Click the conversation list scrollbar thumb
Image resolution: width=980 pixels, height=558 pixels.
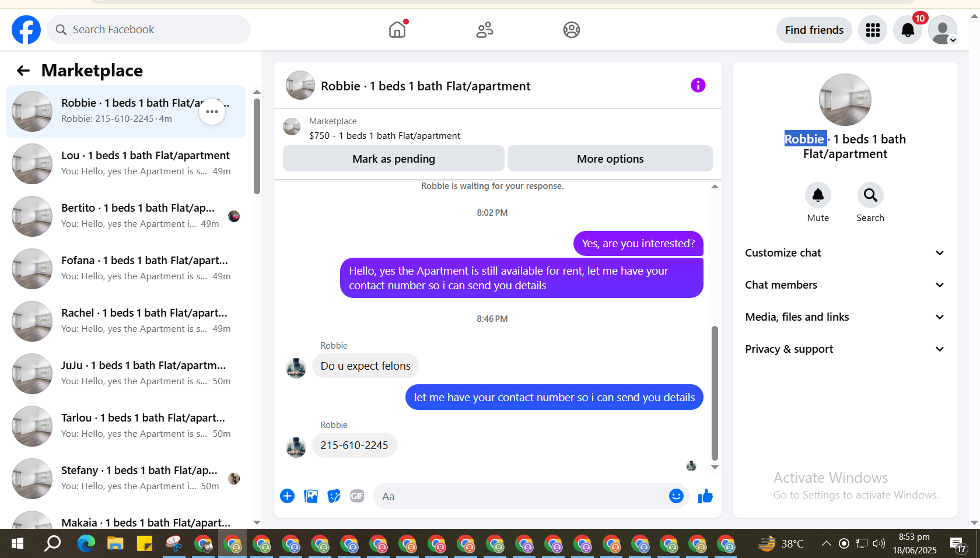point(257,146)
